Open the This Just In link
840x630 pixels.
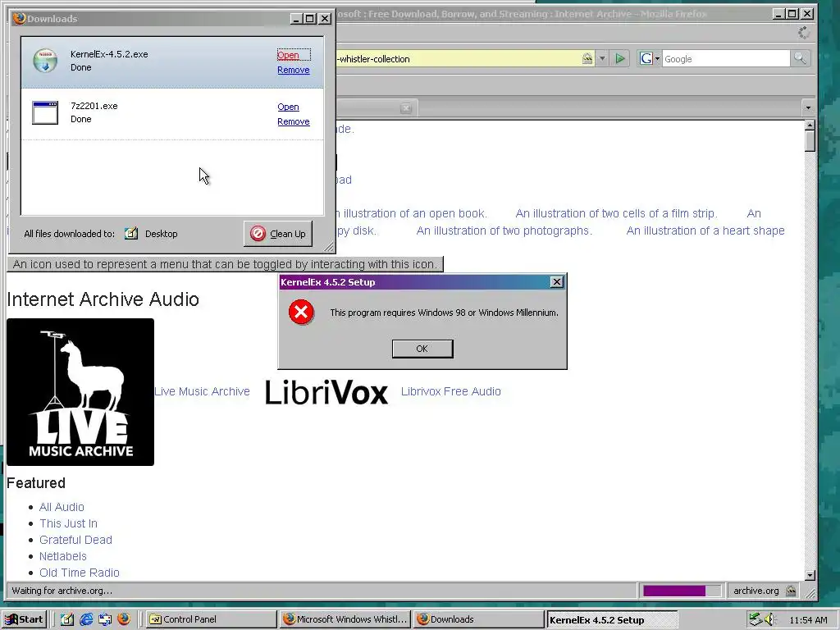point(68,523)
